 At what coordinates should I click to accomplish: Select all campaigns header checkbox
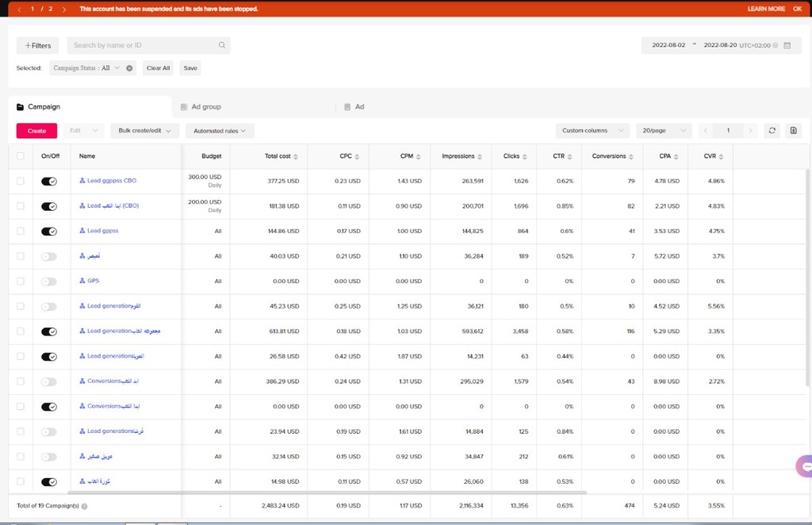tap(20, 156)
